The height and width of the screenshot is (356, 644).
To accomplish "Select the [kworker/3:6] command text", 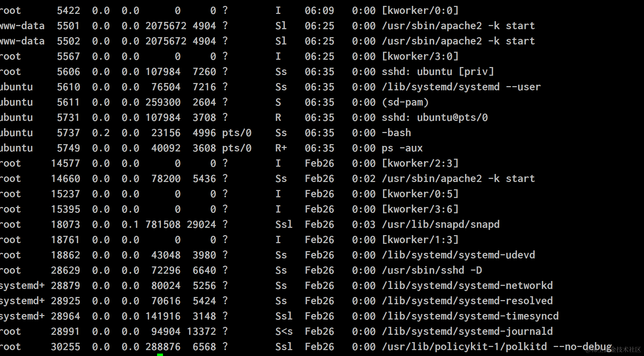I will (x=420, y=209).
